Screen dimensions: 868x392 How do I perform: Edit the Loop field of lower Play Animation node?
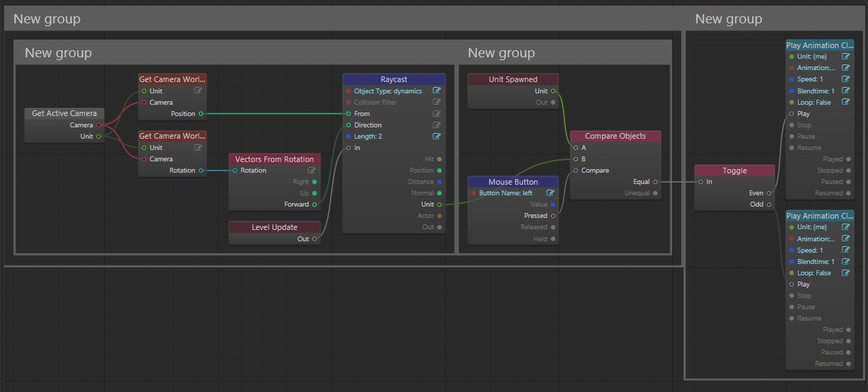845,272
